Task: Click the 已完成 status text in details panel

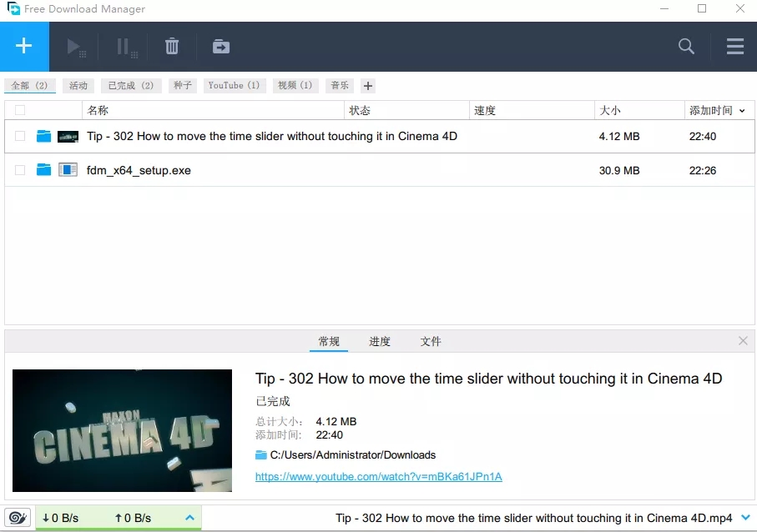Action: (273, 401)
